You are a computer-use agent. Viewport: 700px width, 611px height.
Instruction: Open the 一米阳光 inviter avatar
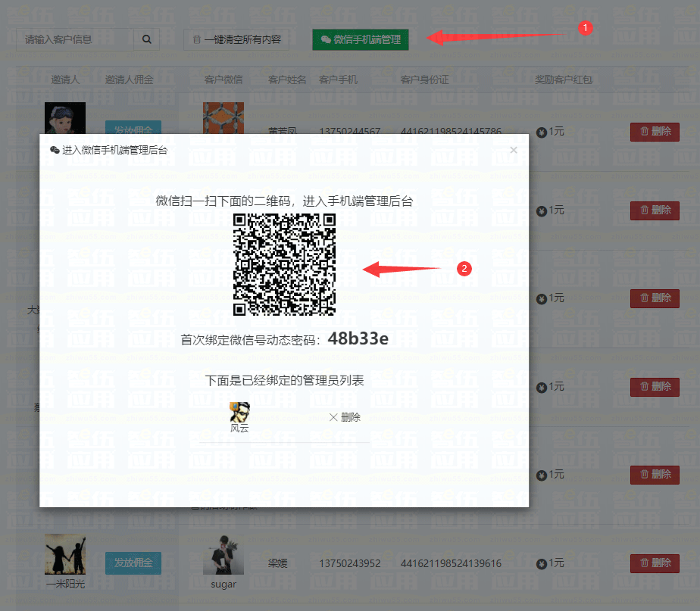[x=65, y=554]
